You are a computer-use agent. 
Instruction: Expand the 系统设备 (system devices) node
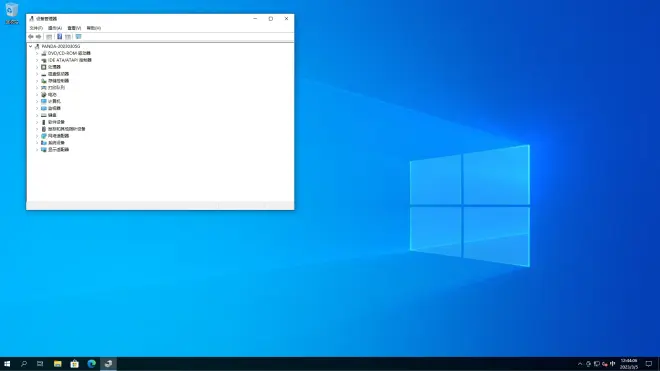pyautogui.click(x=37, y=143)
